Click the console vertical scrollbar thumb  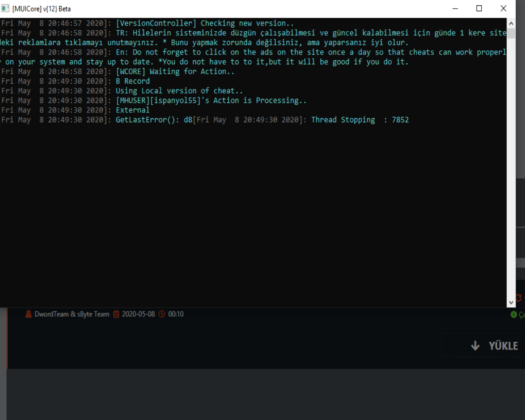click(511, 33)
